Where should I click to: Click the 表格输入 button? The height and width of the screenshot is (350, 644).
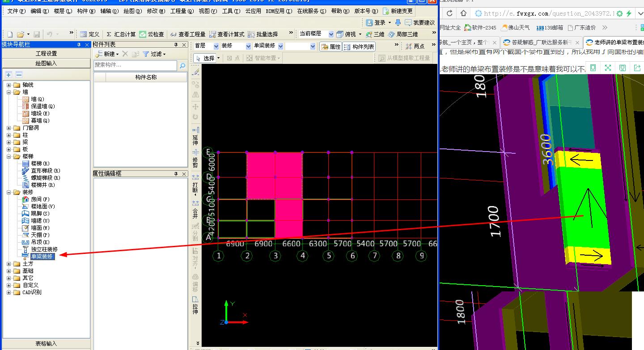pyautogui.click(x=46, y=344)
